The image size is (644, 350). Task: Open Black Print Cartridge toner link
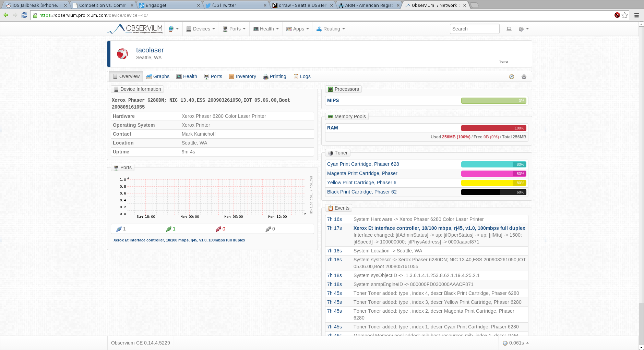tap(362, 192)
